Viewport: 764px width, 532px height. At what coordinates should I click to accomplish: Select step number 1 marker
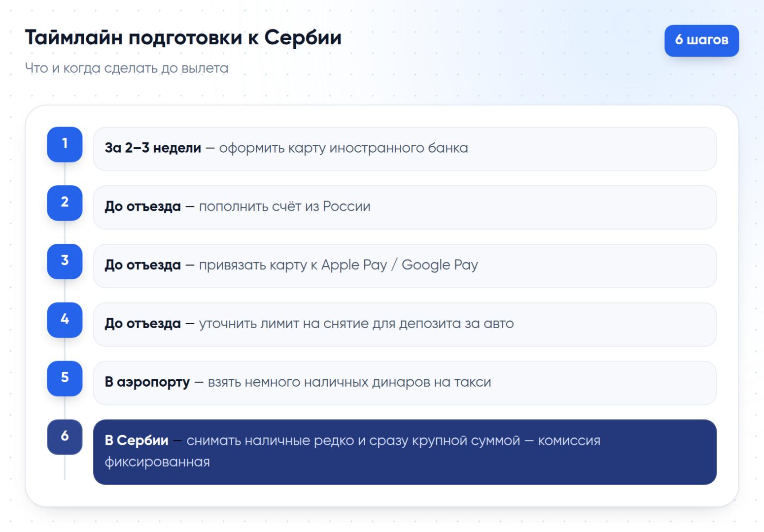(65, 144)
